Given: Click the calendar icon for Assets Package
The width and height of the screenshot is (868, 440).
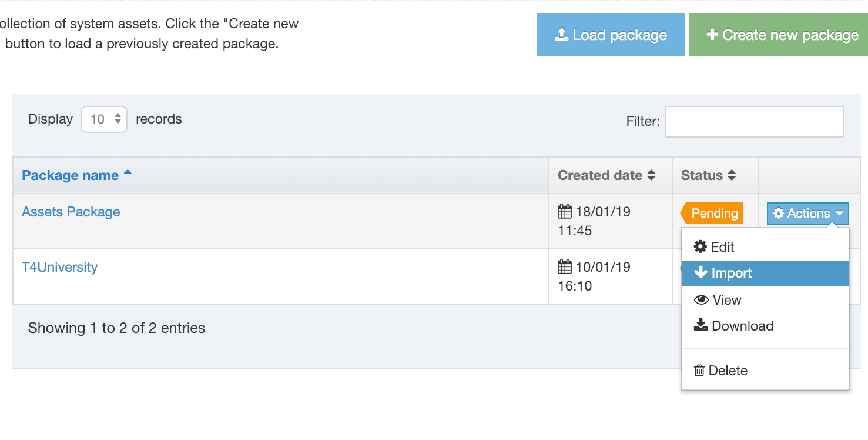Looking at the screenshot, I should click(x=565, y=212).
